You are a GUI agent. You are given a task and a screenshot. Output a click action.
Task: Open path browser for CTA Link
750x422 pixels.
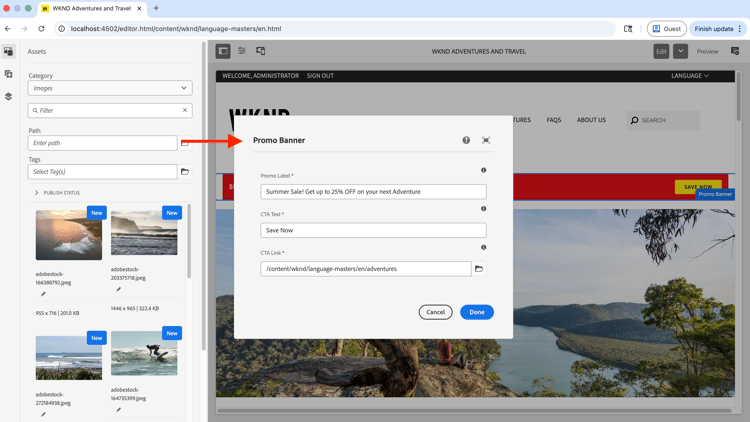click(x=479, y=269)
